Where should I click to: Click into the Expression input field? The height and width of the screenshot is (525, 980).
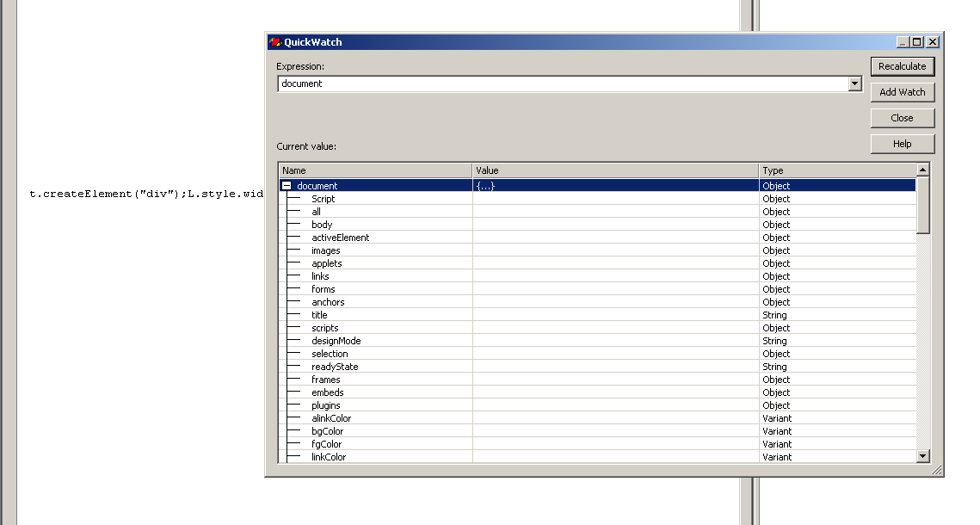click(x=561, y=83)
